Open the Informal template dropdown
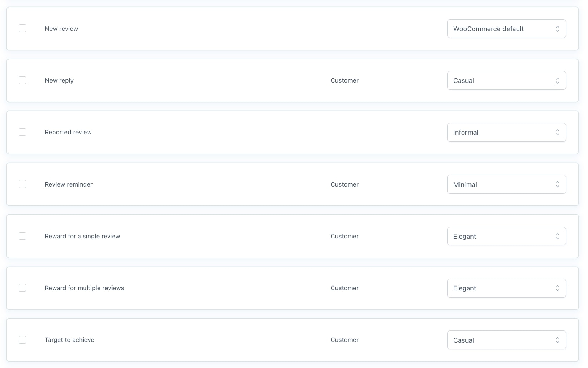588x368 pixels. (506, 132)
